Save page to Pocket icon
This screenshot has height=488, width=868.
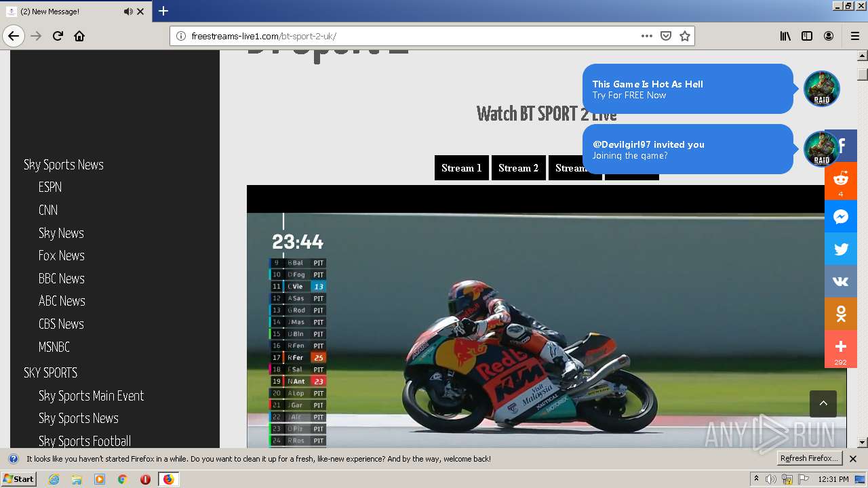click(x=666, y=36)
